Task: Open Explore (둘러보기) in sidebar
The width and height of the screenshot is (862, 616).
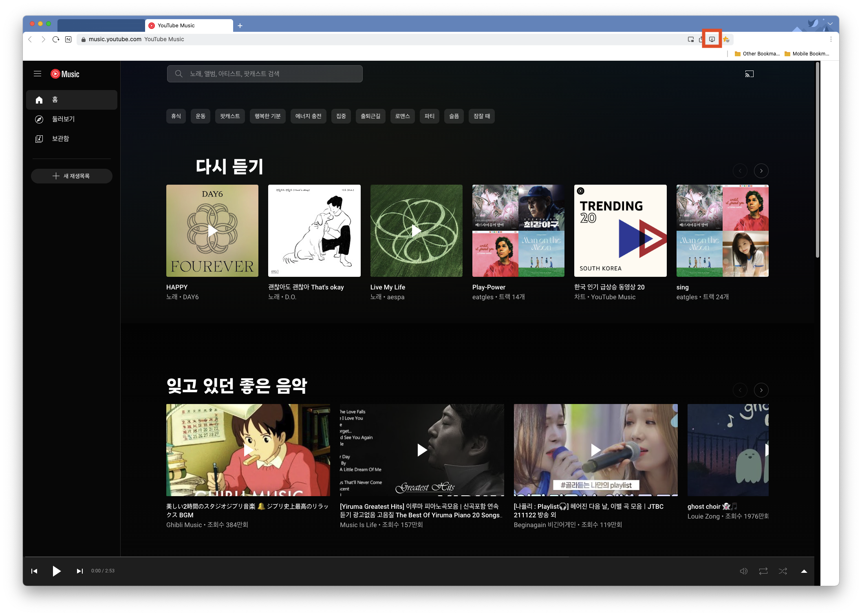Action: (x=64, y=119)
